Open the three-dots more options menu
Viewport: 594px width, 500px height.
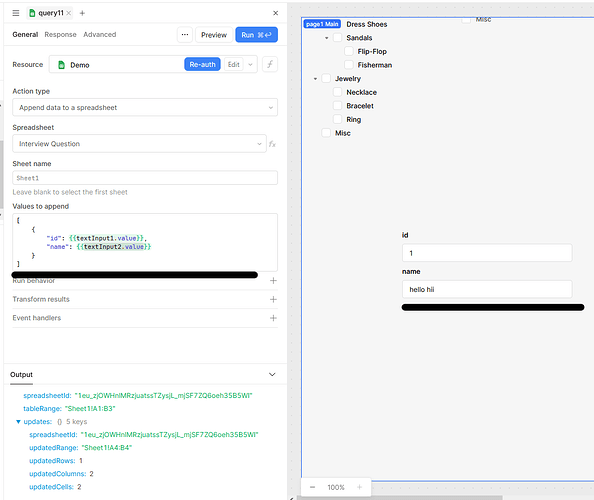tap(185, 34)
